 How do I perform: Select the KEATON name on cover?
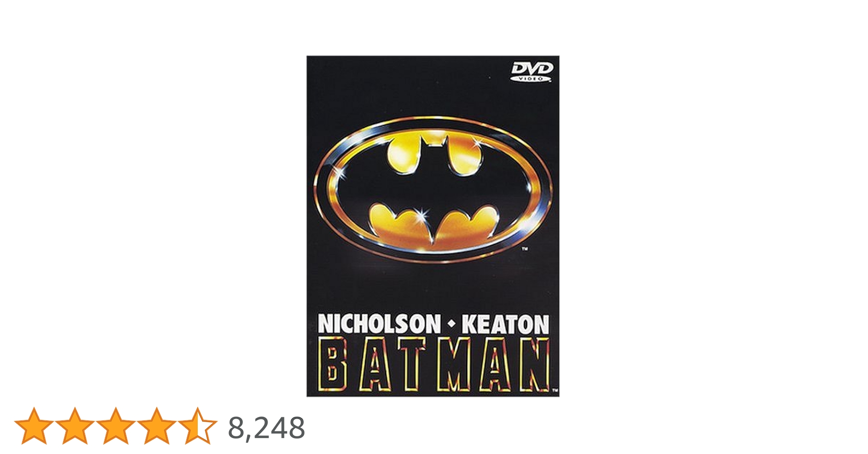tap(505, 324)
